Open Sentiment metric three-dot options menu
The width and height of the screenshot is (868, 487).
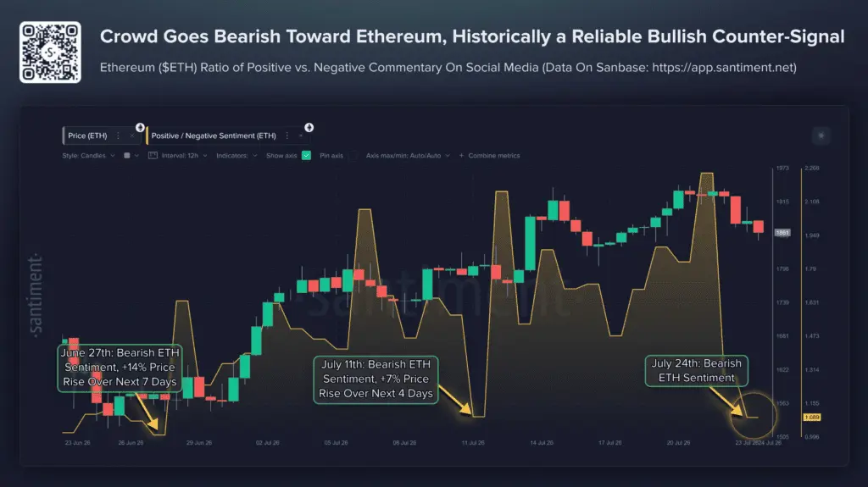pos(287,136)
